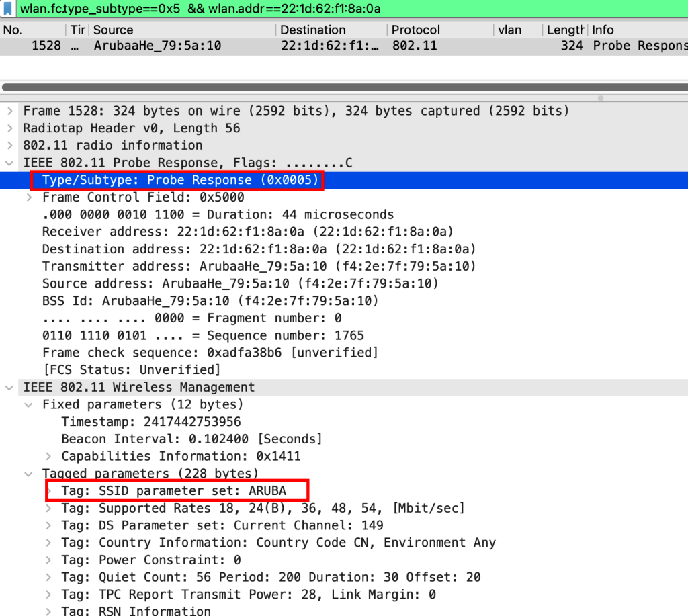Select the Timestamp: 2417442753956 row
This screenshot has height=616, width=688.
[344, 422]
